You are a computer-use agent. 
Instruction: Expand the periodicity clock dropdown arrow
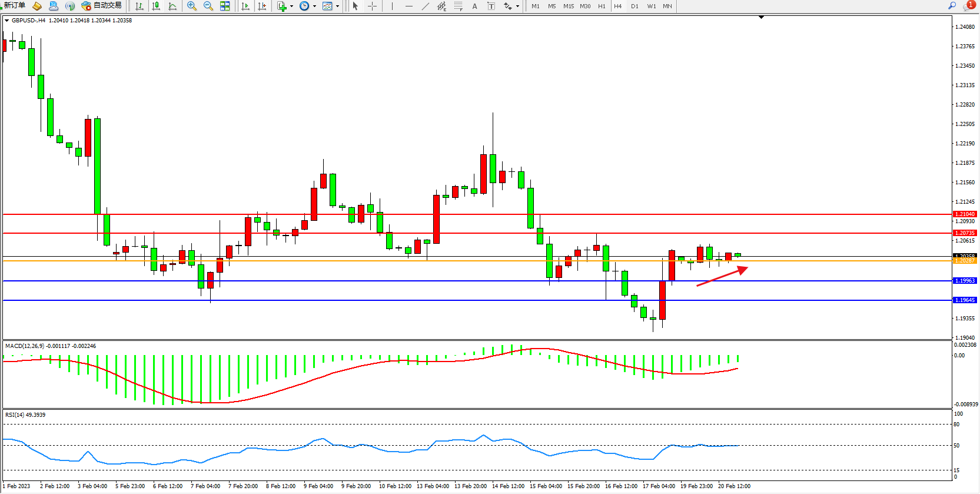pyautogui.click(x=314, y=6)
